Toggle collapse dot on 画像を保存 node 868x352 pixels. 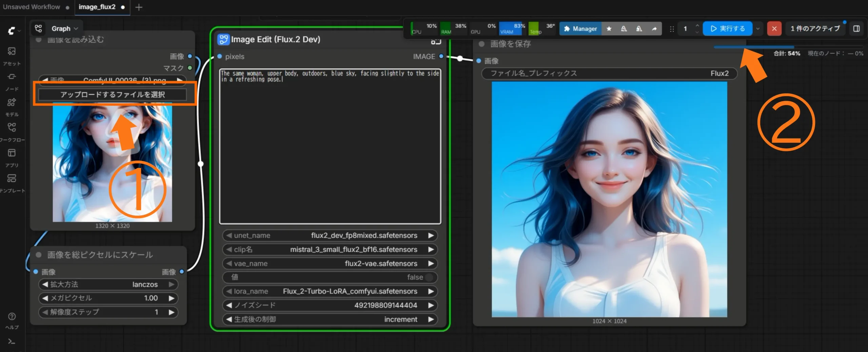pyautogui.click(x=481, y=44)
